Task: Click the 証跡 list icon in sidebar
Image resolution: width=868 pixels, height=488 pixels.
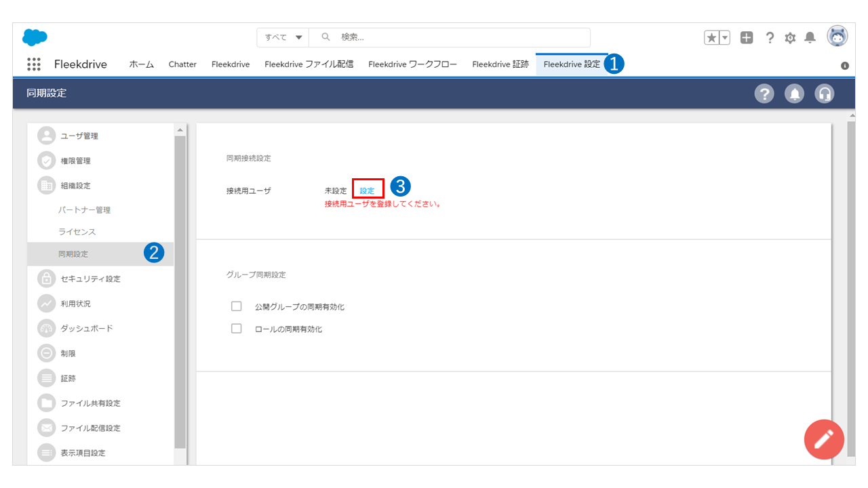Action: [x=46, y=378]
